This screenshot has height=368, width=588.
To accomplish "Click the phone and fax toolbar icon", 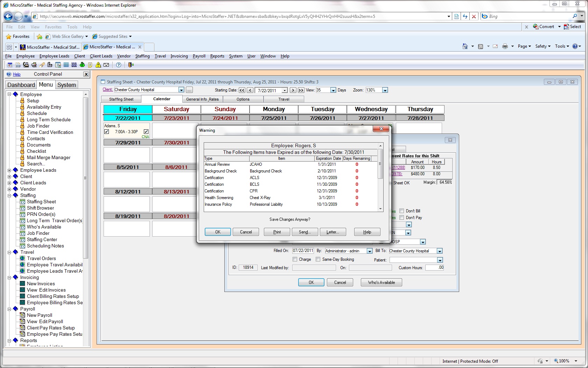I will pyautogui.click(x=26, y=65).
